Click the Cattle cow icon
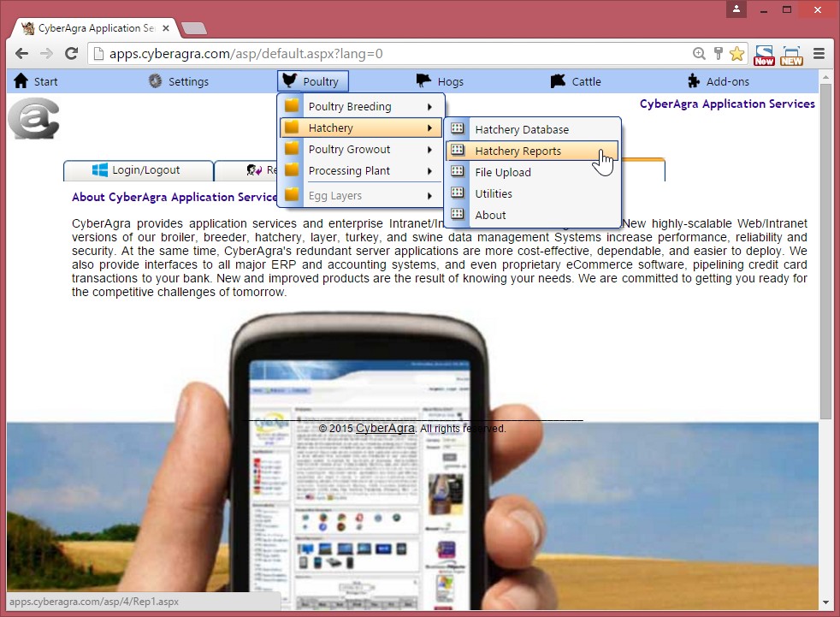This screenshot has height=617, width=840. click(x=558, y=81)
